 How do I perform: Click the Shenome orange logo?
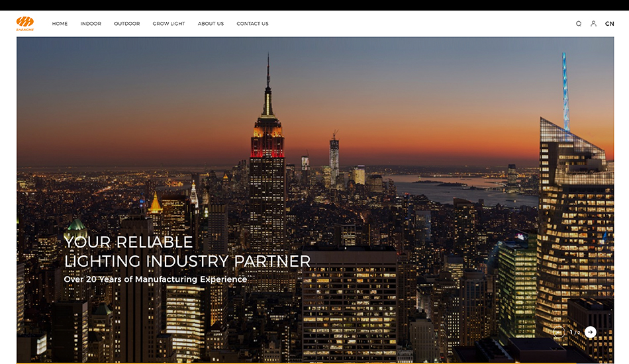(x=25, y=23)
